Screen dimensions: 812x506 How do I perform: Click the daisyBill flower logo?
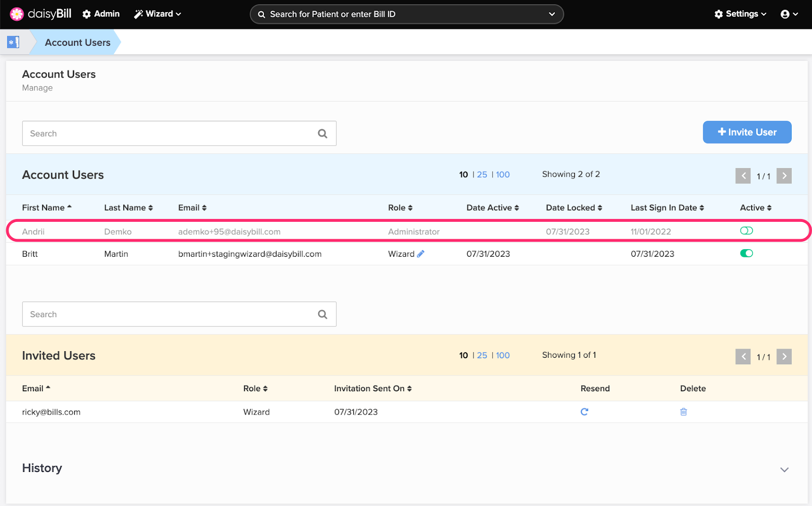coord(17,14)
